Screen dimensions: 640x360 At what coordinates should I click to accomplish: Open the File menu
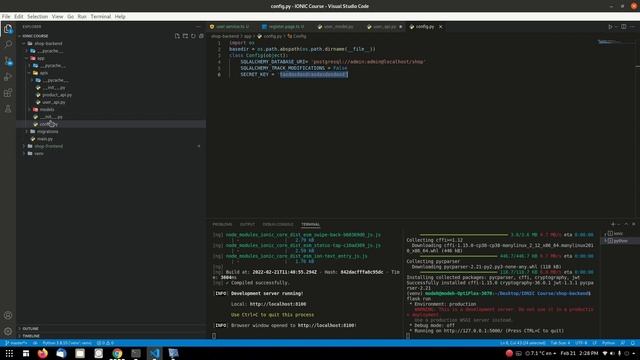[6, 16]
